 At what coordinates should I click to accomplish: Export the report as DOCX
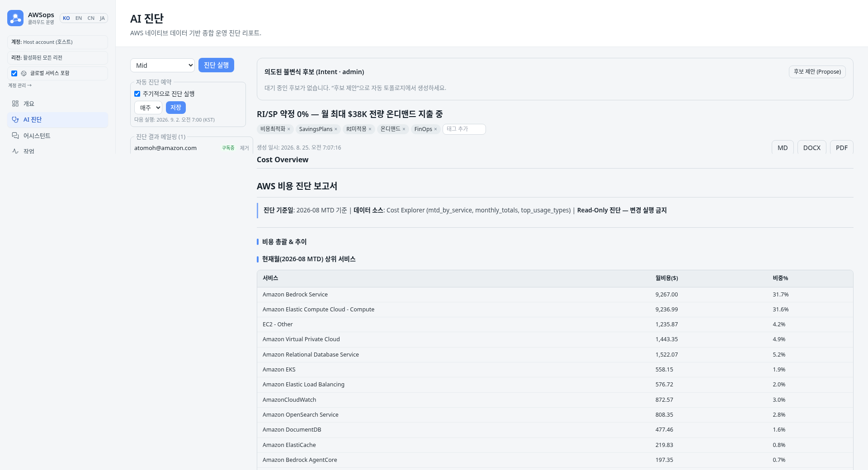(812, 147)
